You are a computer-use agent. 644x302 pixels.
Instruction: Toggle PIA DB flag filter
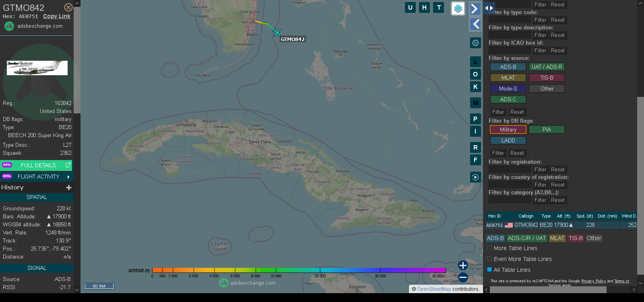547,129
